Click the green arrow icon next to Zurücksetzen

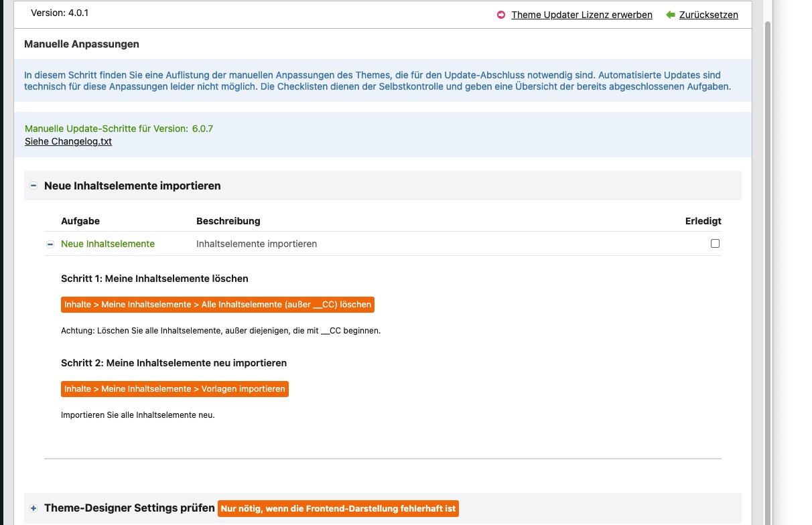click(x=670, y=15)
